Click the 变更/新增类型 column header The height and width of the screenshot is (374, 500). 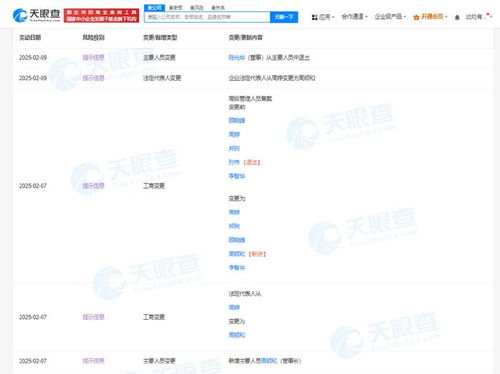160,37
